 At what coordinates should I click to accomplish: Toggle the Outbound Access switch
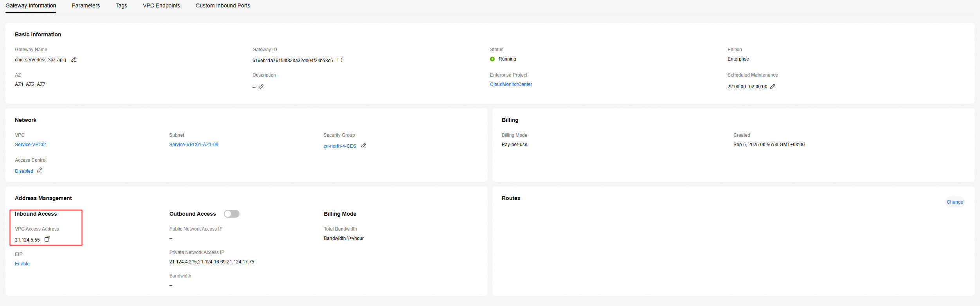pos(232,214)
